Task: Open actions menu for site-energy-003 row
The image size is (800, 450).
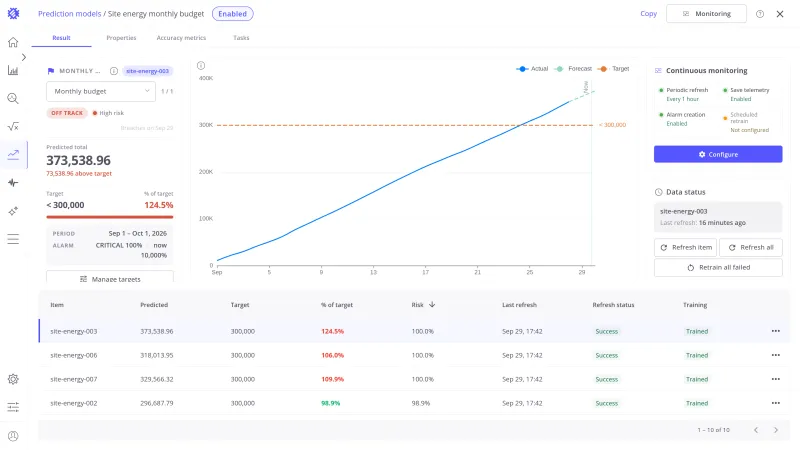Action: tap(776, 331)
